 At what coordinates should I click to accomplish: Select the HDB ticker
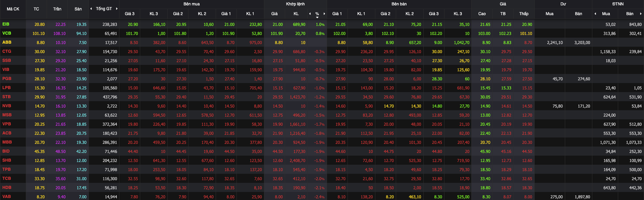pos(7,188)
